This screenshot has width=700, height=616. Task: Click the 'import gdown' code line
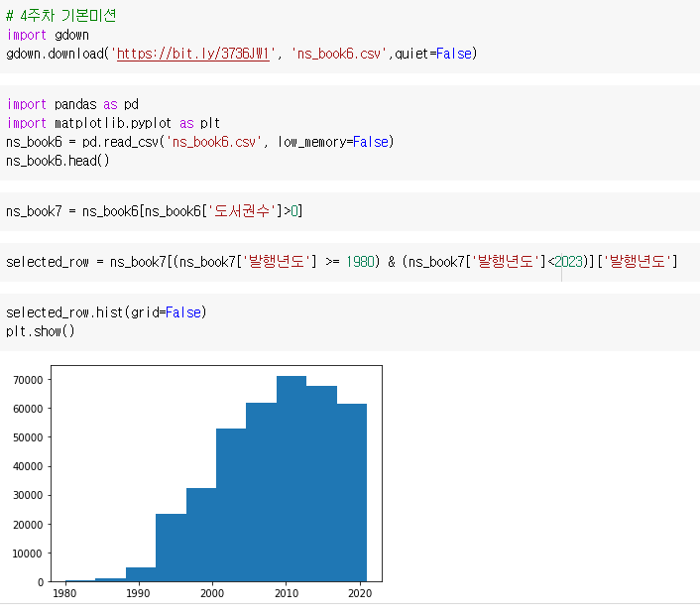[48, 35]
